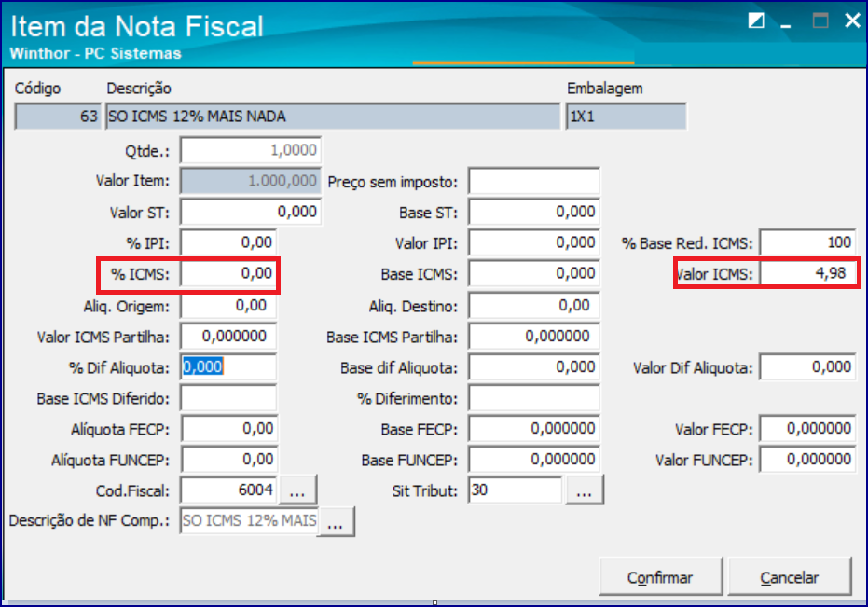The image size is (868, 607).
Task: Click the Sit Tribut field showing 30
Action: (515, 490)
